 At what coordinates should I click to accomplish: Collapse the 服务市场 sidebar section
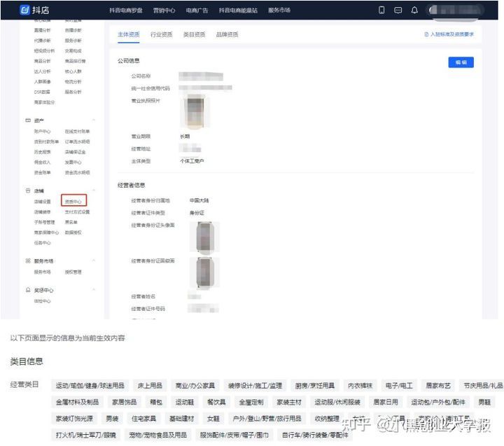94,260
